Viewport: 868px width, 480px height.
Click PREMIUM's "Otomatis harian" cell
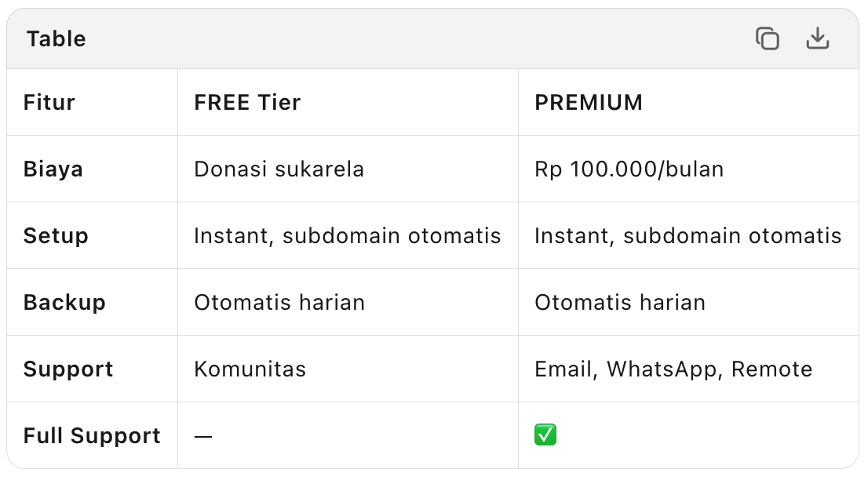[x=620, y=302]
